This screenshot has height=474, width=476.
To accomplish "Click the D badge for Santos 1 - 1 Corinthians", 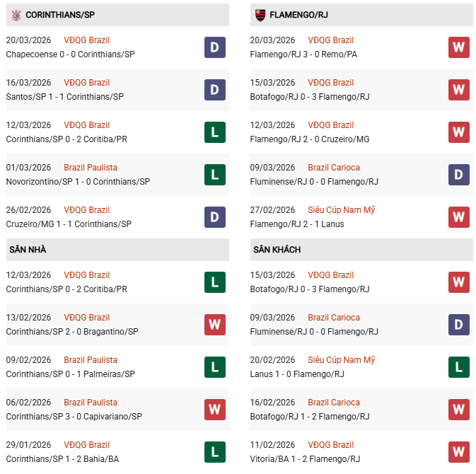I will [x=215, y=90].
